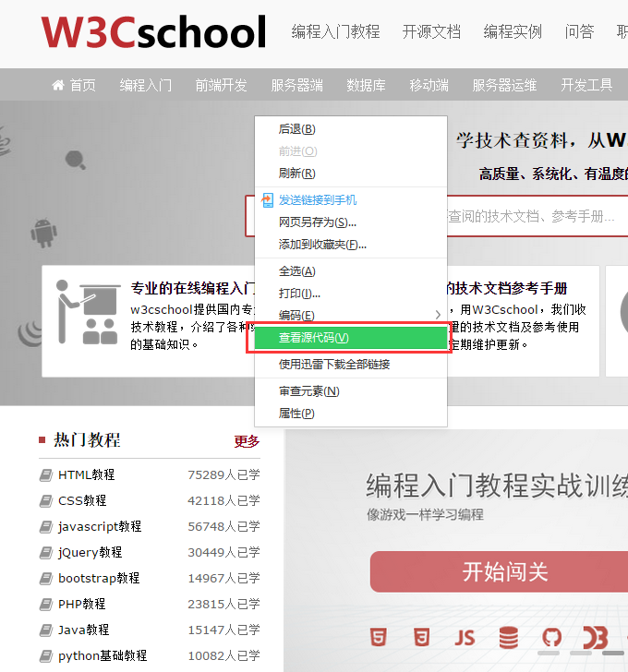Click the book icon beside HTML教程
Image resolution: width=628 pixels, height=672 pixels.
pyautogui.click(x=46, y=474)
